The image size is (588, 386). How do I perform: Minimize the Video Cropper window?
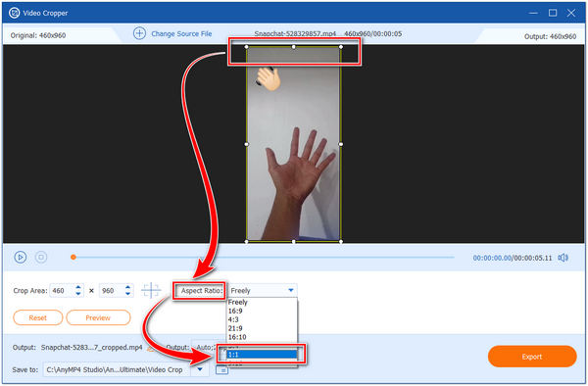(533, 13)
